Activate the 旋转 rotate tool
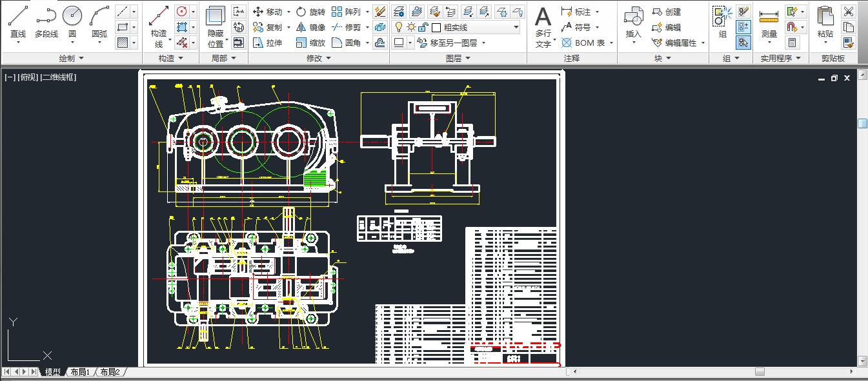The image size is (868, 381). point(310,12)
